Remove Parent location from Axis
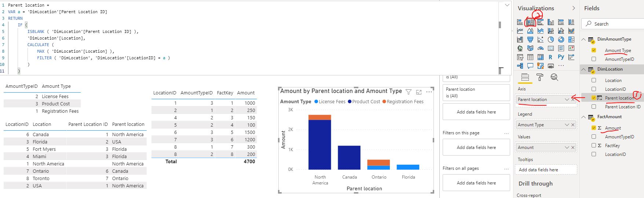The height and width of the screenshot is (198, 644). (x=573, y=100)
